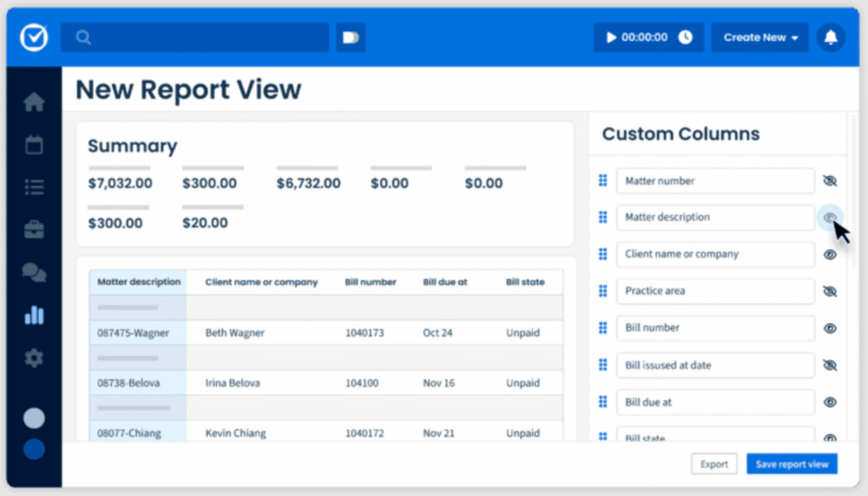Hide the Bill number column

[830, 328]
